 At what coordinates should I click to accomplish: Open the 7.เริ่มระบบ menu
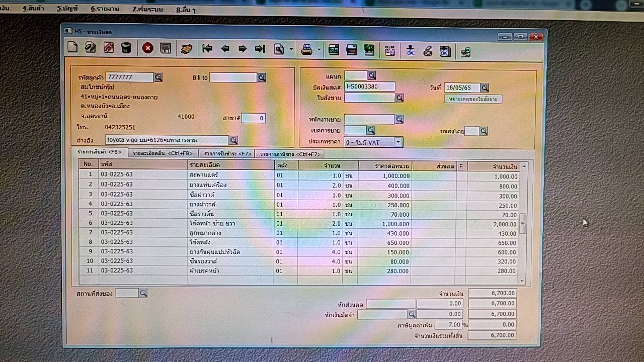coord(147,10)
